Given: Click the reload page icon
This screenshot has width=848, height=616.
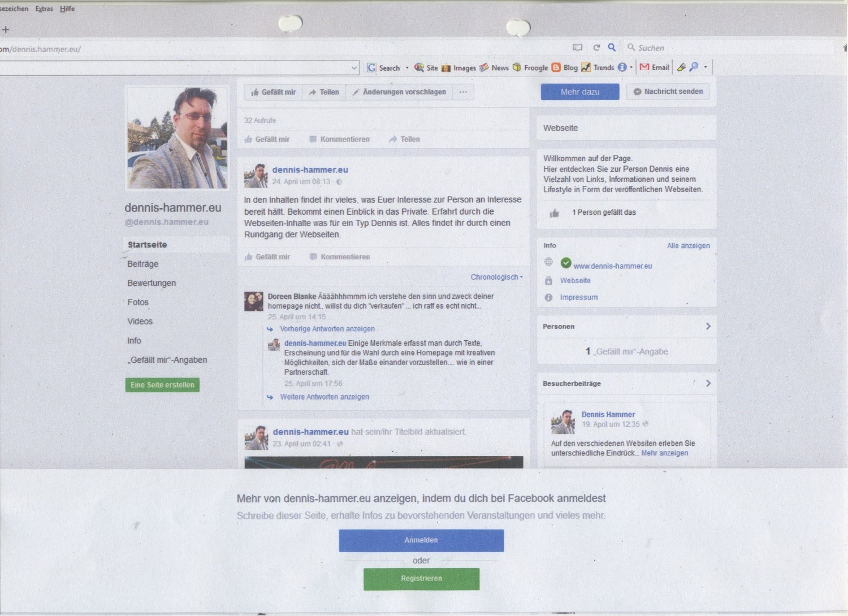Looking at the screenshot, I should [596, 48].
